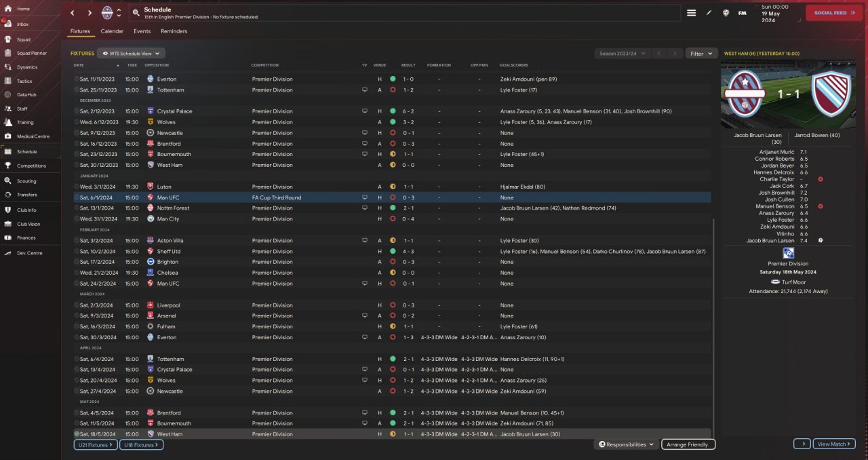Viewport: 868px width, 460px height.
Task: Open the Filter dropdown
Action: point(701,53)
